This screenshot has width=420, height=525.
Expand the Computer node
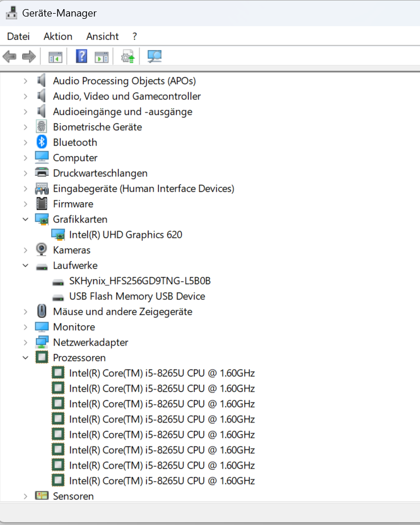(26, 158)
